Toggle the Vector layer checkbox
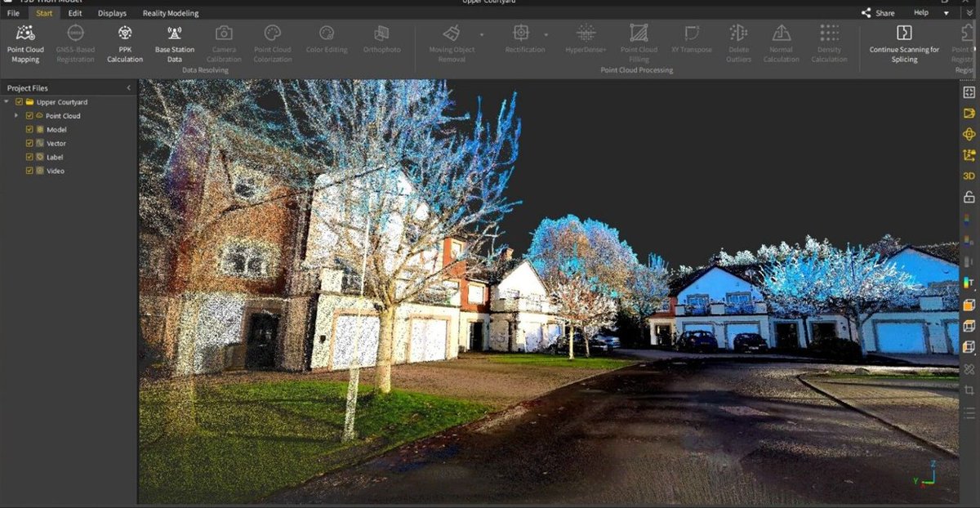The image size is (980, 508). coord(29,144)
